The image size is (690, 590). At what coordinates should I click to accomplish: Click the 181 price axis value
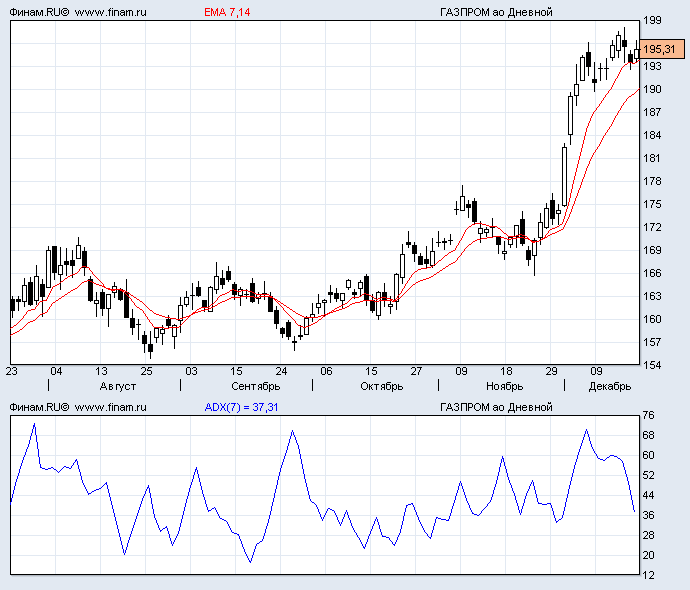tap(652, 158)
